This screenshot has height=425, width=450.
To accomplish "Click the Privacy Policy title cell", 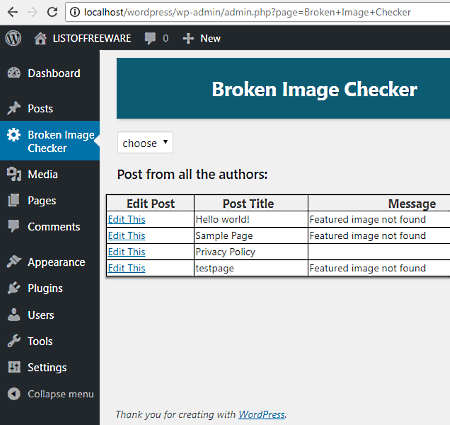I will point(251,252).
